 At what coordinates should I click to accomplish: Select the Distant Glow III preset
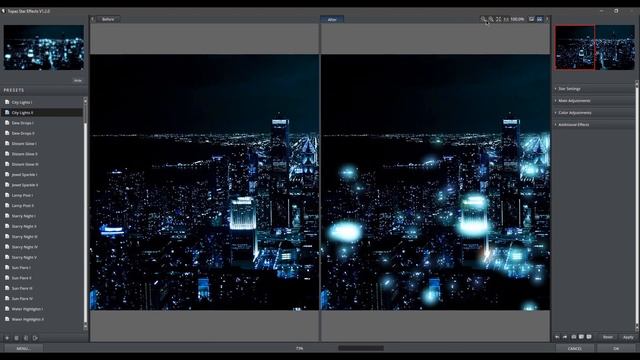click(x=42, y=164)
